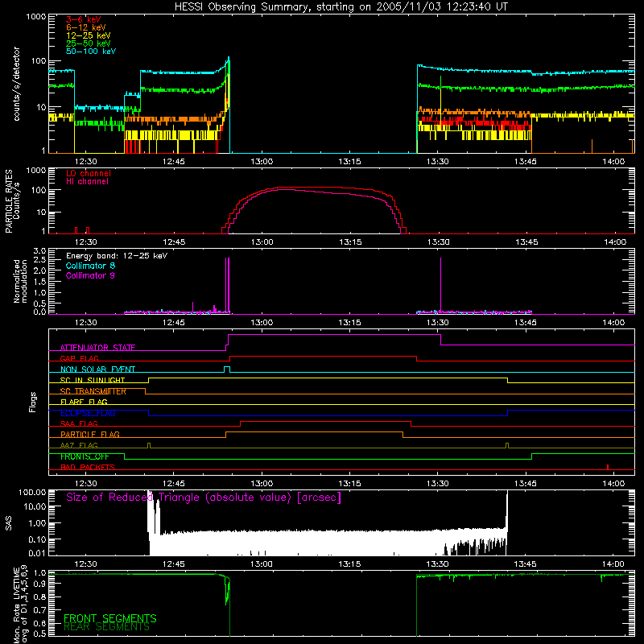
Task: Click the ECLIPSE_FLAG label
Action: click(x=88, y=413)
